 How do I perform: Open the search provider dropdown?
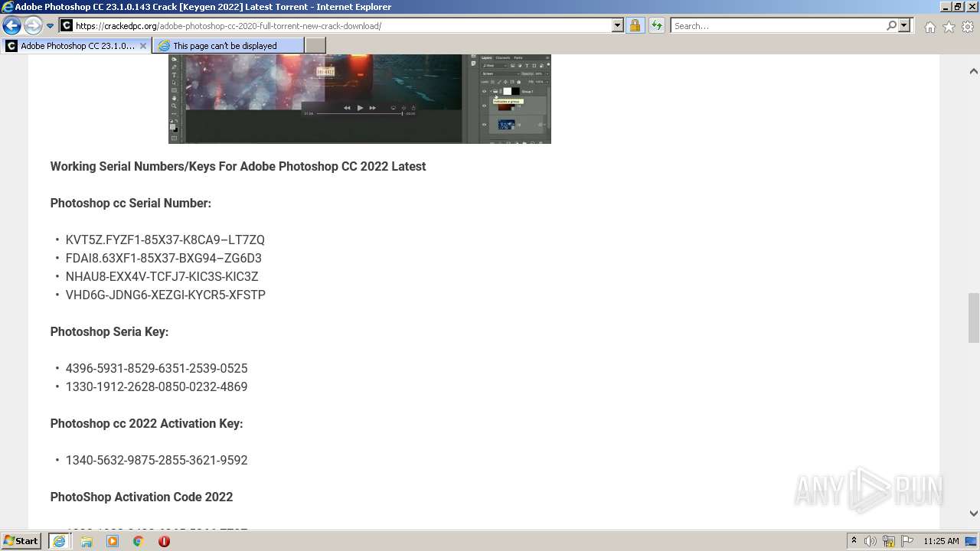[904, 25]
